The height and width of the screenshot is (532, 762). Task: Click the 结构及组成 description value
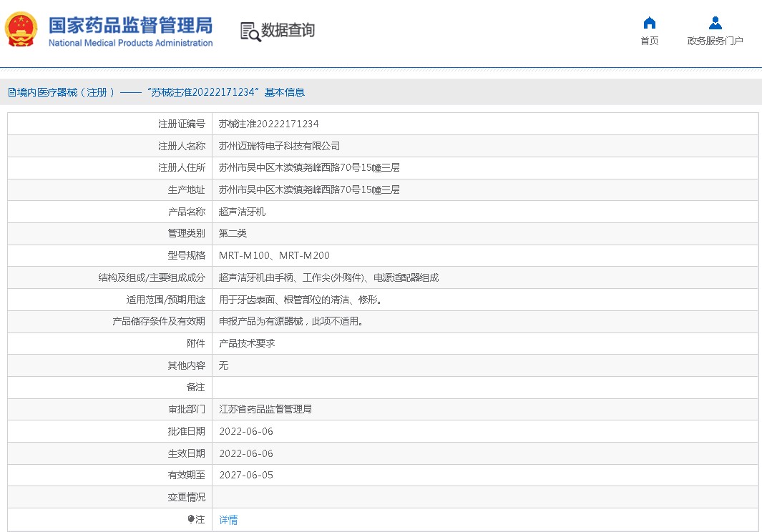pyautogui.click(x=328, y=277)
